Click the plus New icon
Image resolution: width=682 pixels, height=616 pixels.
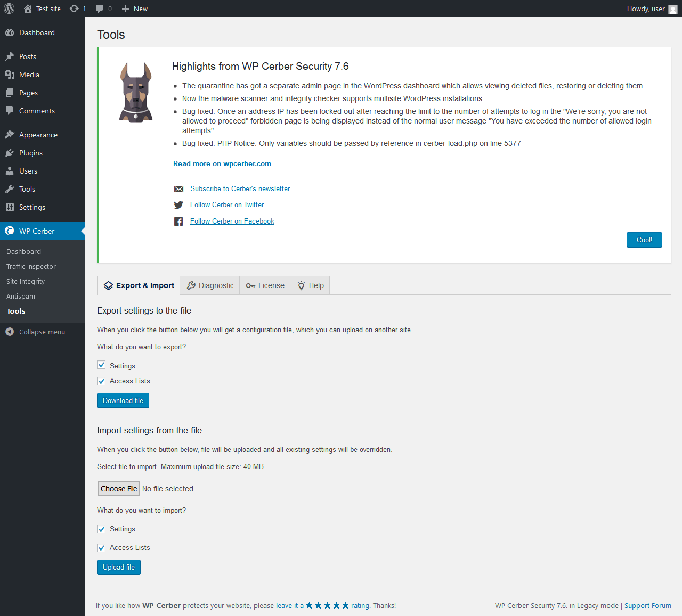[x=125, y=9]
